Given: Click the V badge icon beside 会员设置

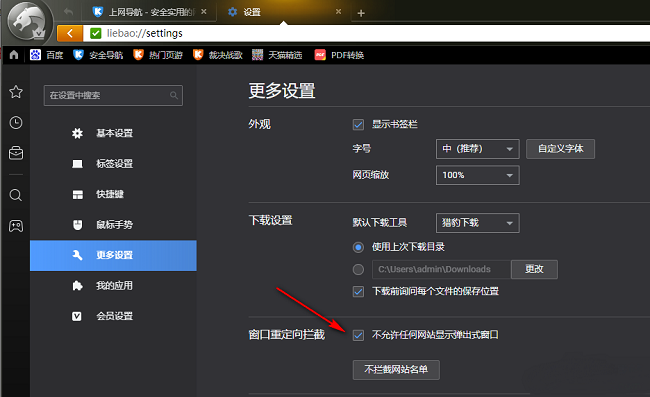Looking at the screenshot, I should tap(77, 316).
